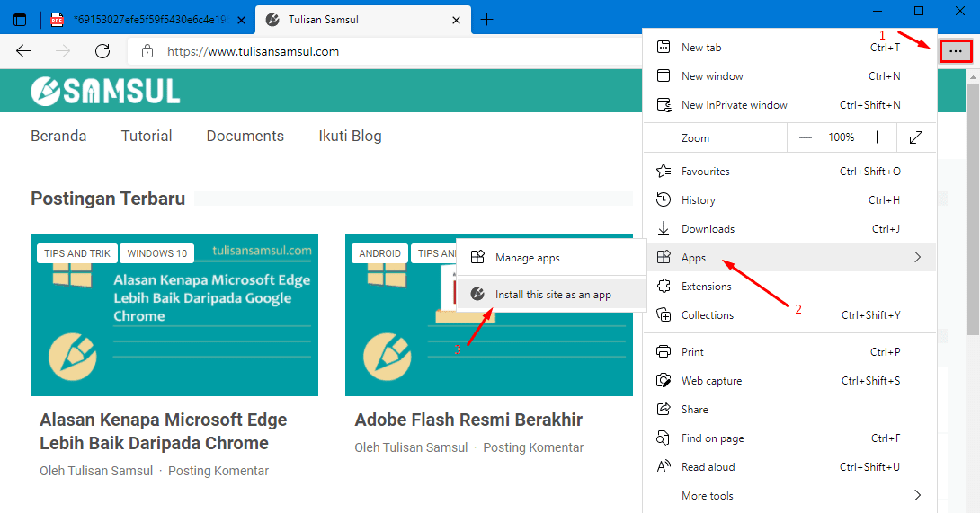Switch to the PDF file tab

(x=149, y=20)
